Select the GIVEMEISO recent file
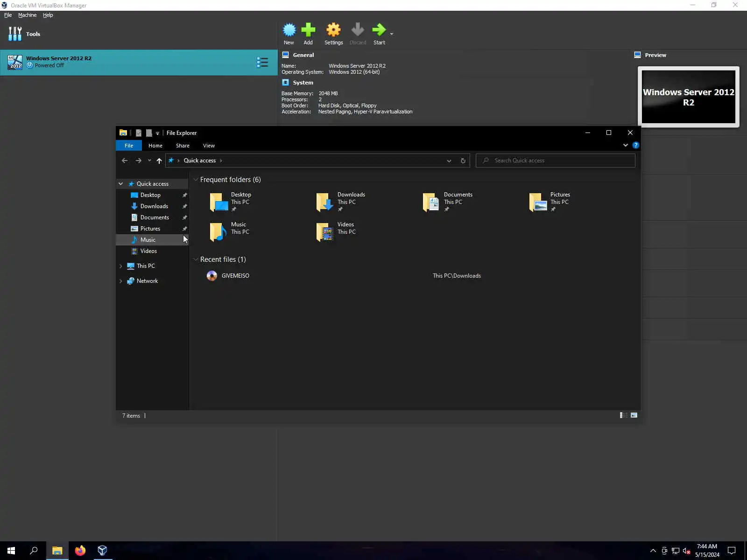The height and width of the screenshot is (560, 747). 235,276
